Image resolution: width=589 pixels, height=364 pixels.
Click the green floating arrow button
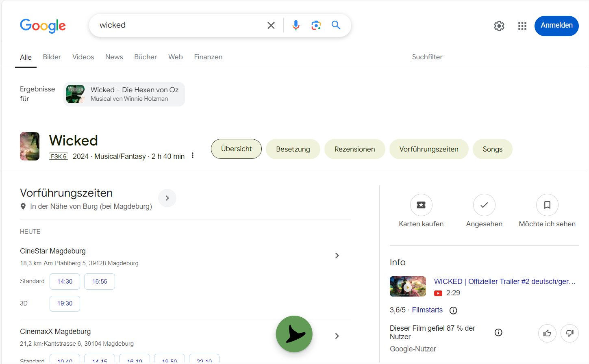click(x=294, y=334)
